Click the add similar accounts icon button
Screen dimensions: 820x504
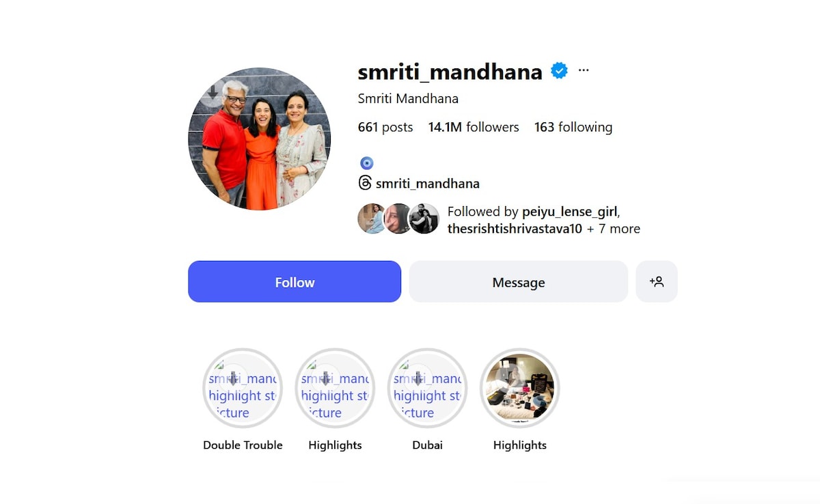click(657, 281)
